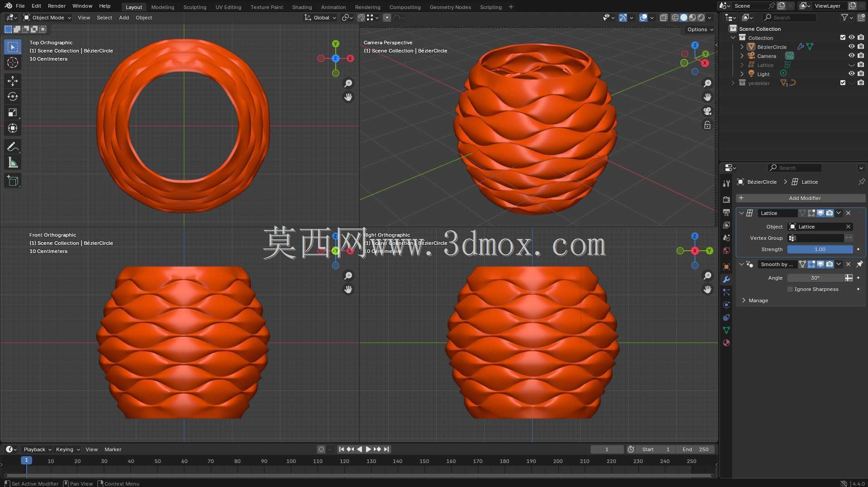868x487 pixels.
Task: Open the viewport Options dropdown
Action: pyautogui.click(x=700, y=29)
